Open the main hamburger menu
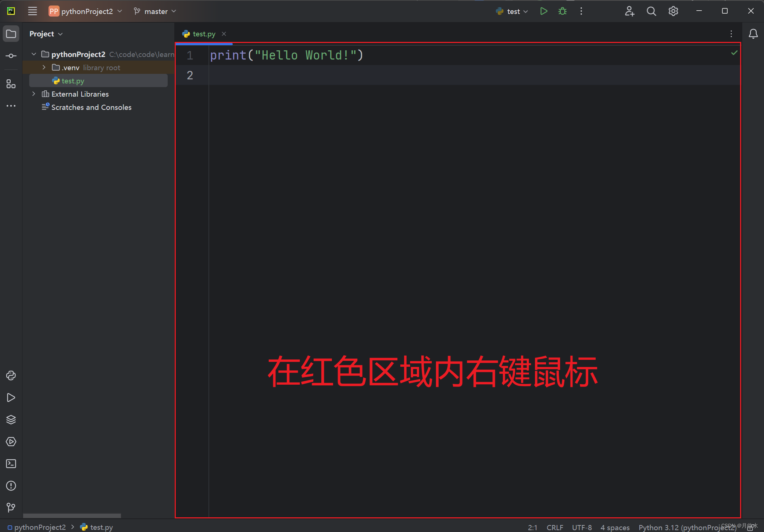This screenshot has height=532, width=764. click(32, 11)
